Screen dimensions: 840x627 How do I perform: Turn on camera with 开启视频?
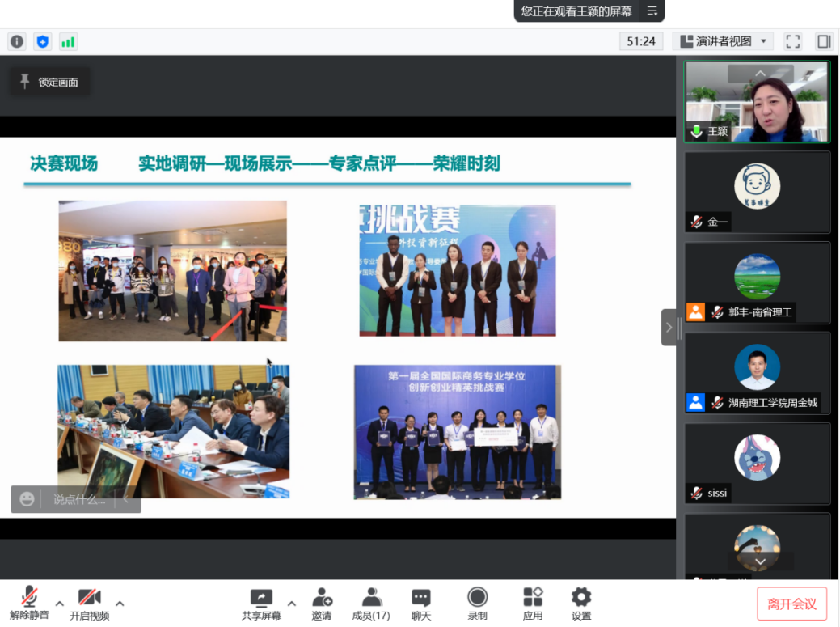point(89,604)
